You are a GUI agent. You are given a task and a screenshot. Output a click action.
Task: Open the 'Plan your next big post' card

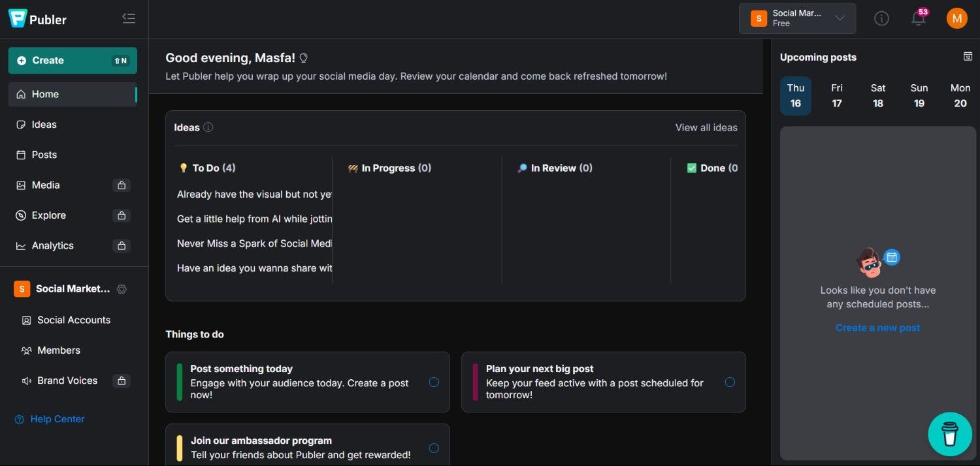click(604, 382)
